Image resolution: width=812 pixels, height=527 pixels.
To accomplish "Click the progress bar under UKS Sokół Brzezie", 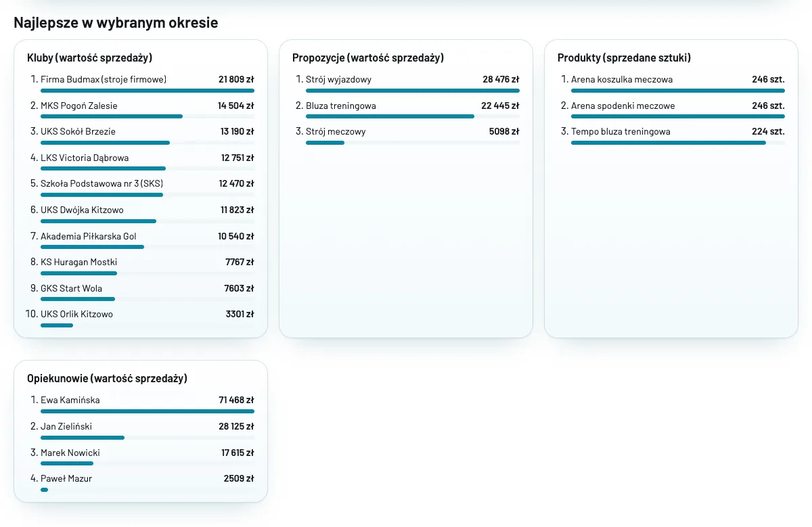I will click(x=148, y=143).
